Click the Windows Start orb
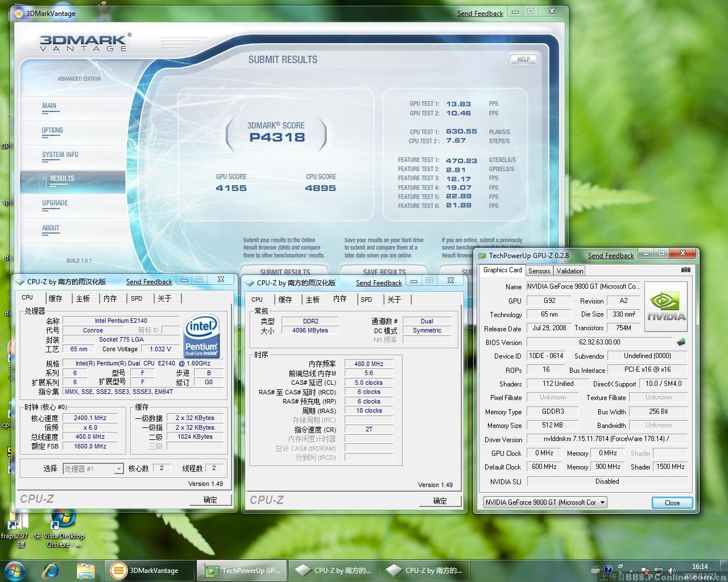Image resolution: width=728 pixels, height=582 pixels. coord(15,570)
